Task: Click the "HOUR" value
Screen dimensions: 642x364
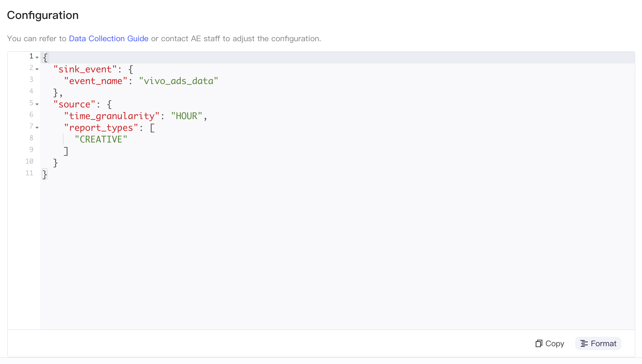Action: [187, 116]
